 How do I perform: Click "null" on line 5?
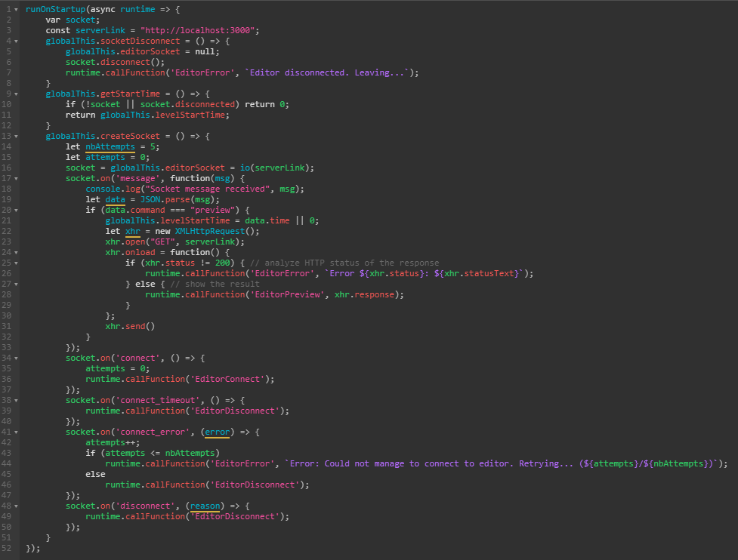[x=205, y=52]
